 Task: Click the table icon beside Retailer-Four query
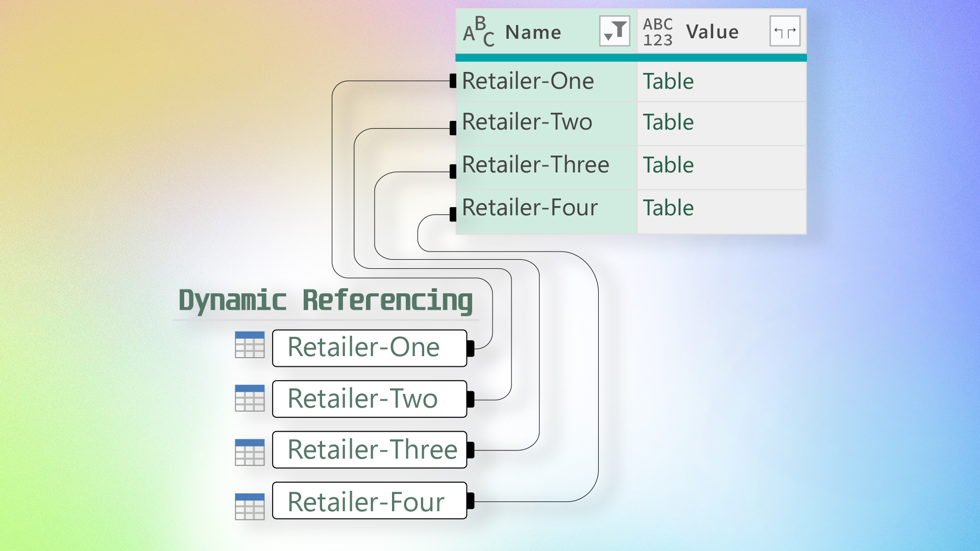250,506
